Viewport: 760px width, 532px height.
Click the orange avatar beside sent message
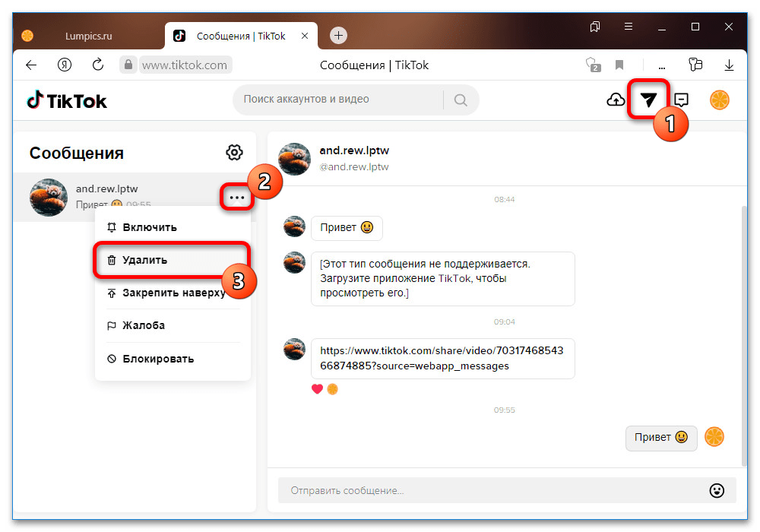(714, 436)
